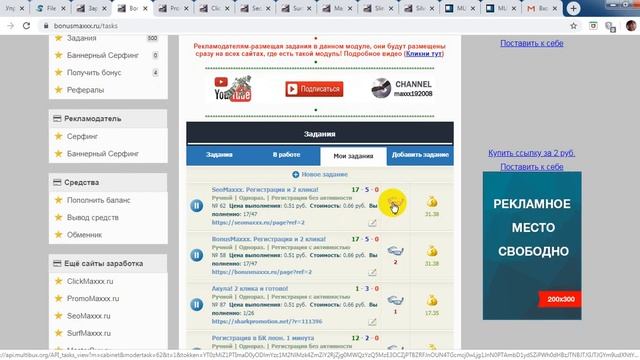Open Пополнить баланс in the sidebar
640x360 pixels.
coord(99,200)
